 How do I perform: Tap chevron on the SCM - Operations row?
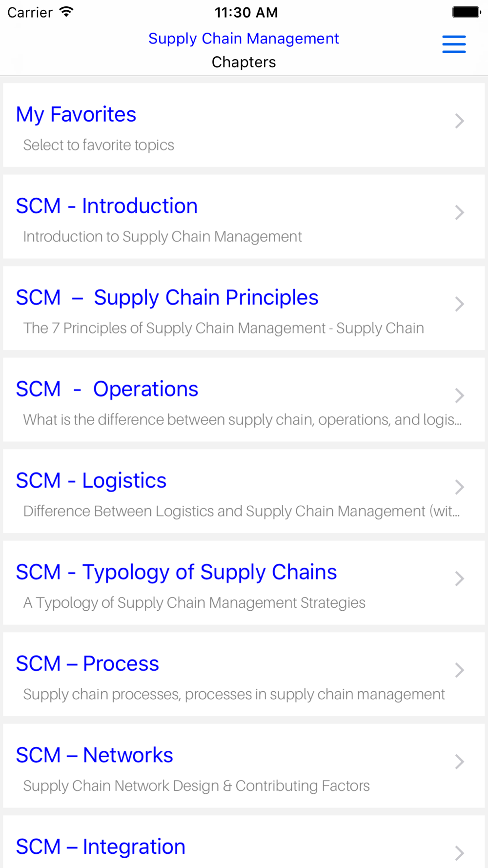(x=459, y=395)
